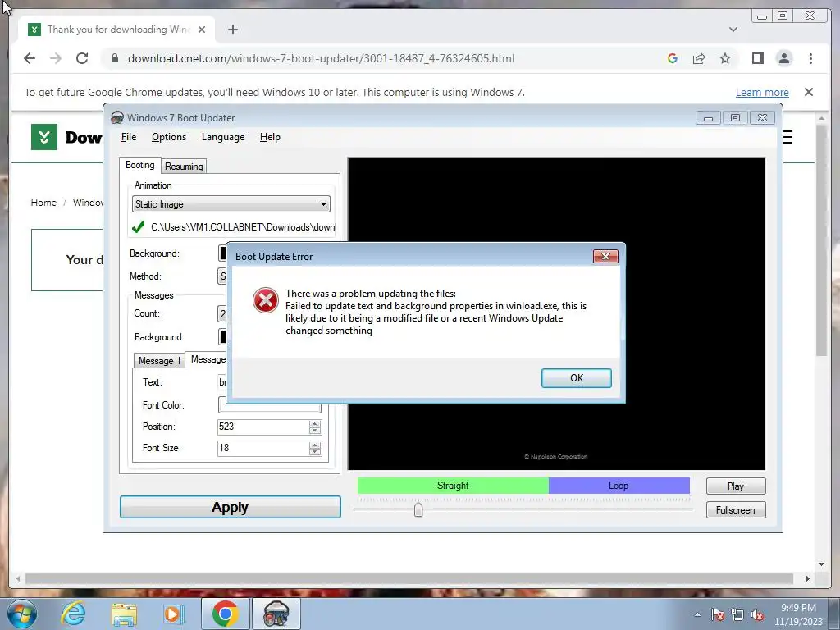Screen dimensions: 840x630
Task: Open the Chrome side panel icon
Action: 757,58
